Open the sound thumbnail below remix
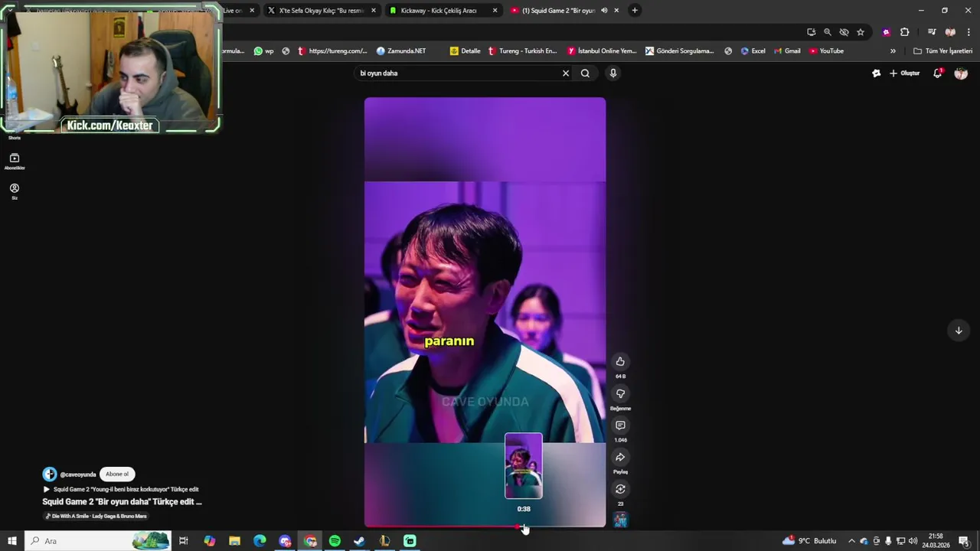The image size is (980, 551). (620, 520)
